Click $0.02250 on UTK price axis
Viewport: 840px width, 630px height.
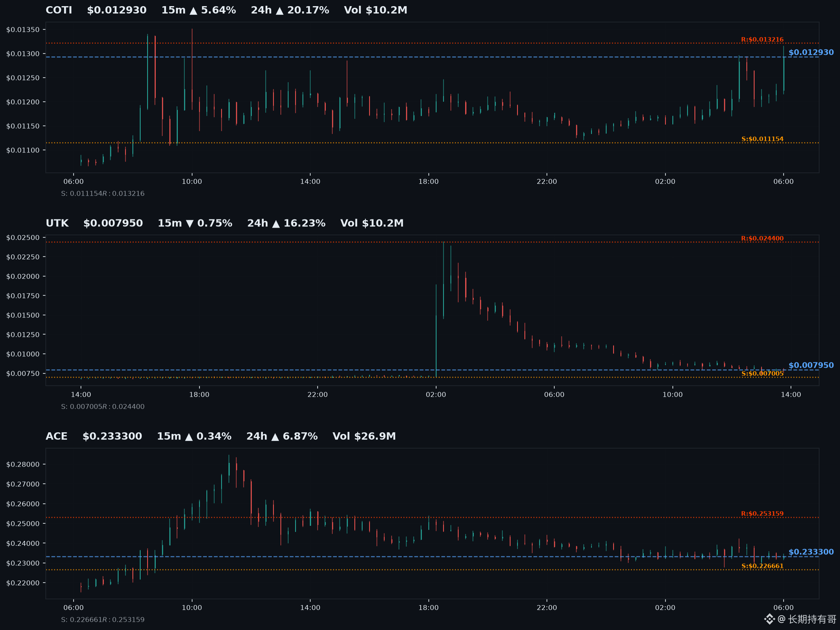click(23, 257)
